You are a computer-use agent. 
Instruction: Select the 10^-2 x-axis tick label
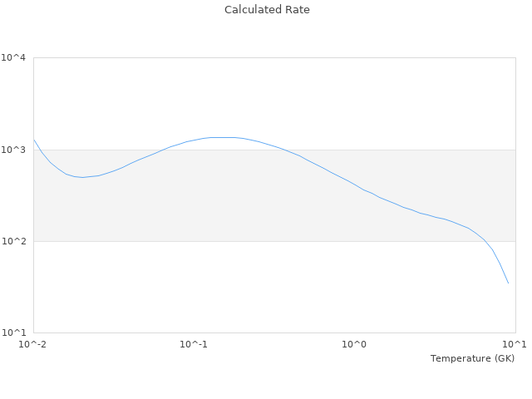[33, 344]
